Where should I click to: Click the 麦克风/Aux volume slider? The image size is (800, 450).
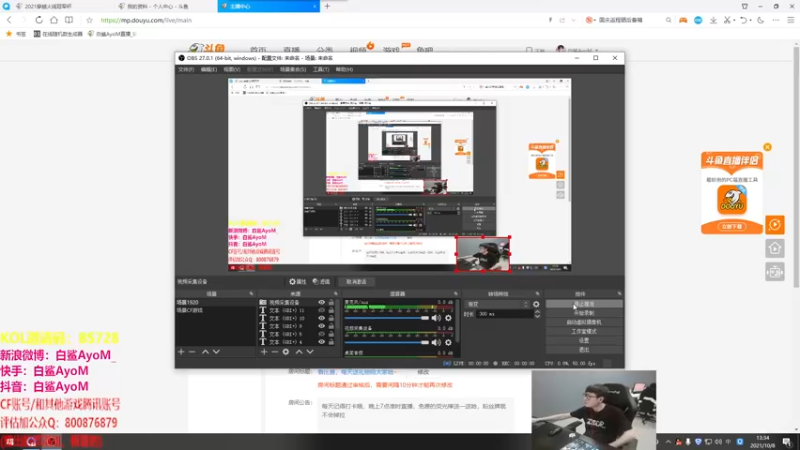pos(387,318)
